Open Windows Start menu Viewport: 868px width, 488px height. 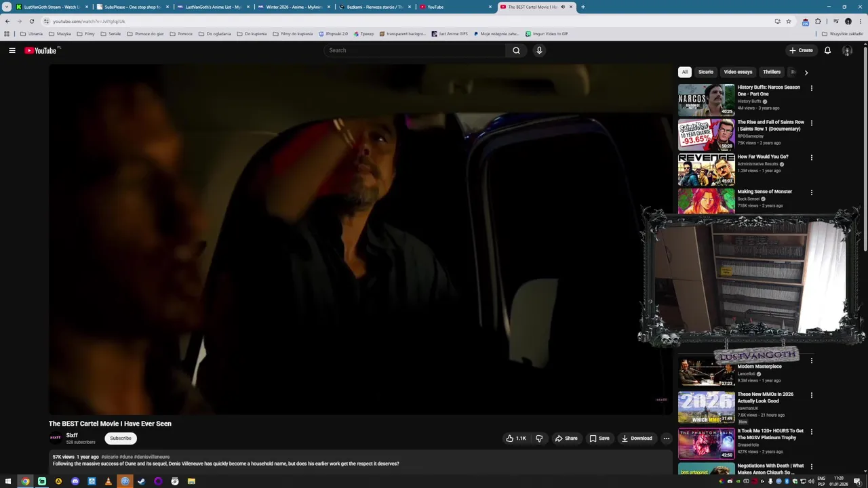(x=8, y=481)
